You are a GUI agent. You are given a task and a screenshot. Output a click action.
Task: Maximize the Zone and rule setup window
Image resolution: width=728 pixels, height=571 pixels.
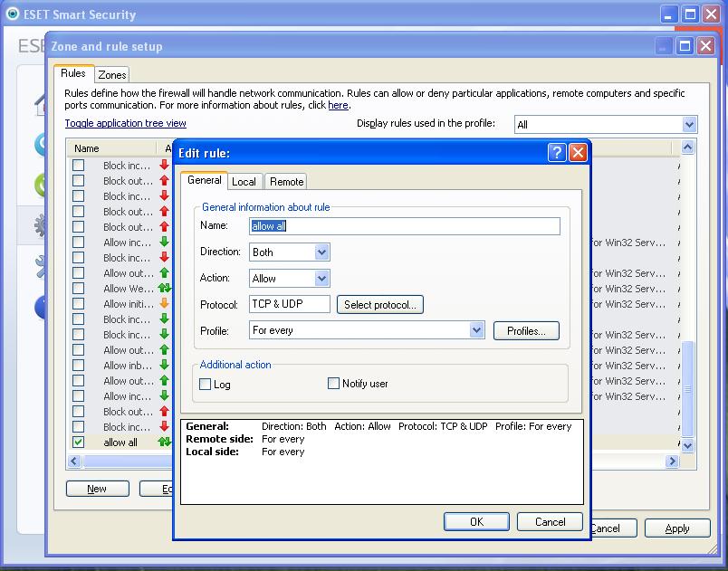point(685,46)
